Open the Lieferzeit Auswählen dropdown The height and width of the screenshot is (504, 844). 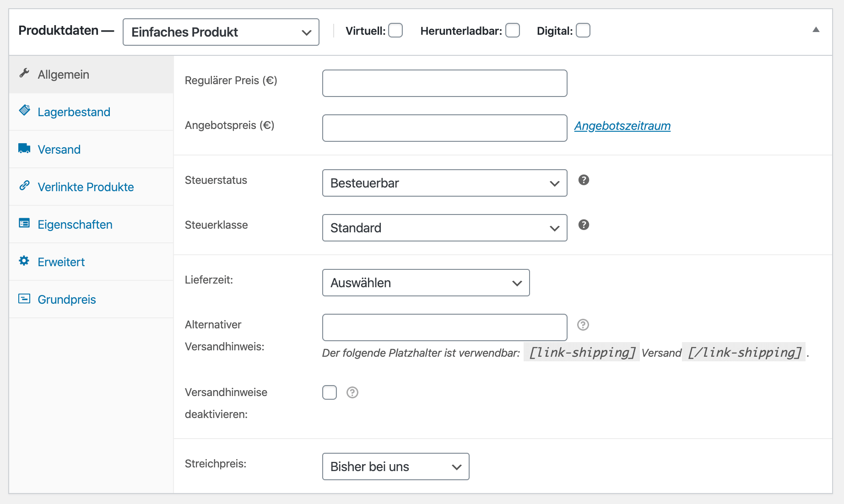pyautogui.click(x=426, y=283)
